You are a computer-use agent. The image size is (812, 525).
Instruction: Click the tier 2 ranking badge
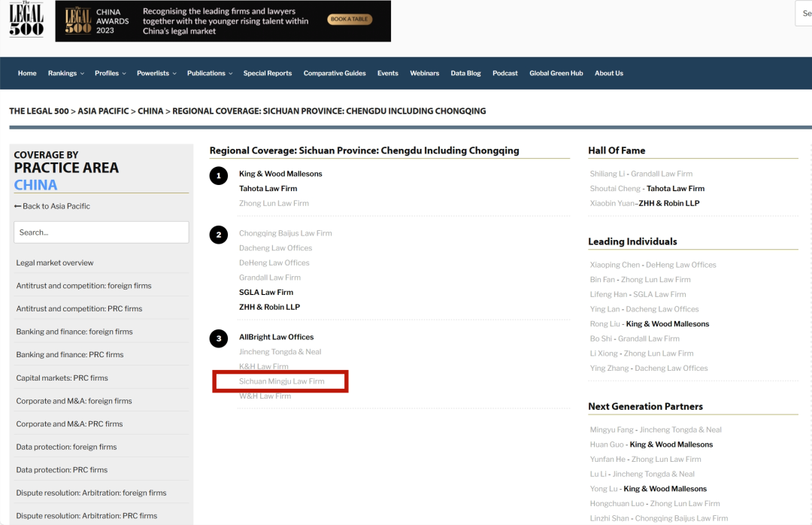tap(219, 235)
